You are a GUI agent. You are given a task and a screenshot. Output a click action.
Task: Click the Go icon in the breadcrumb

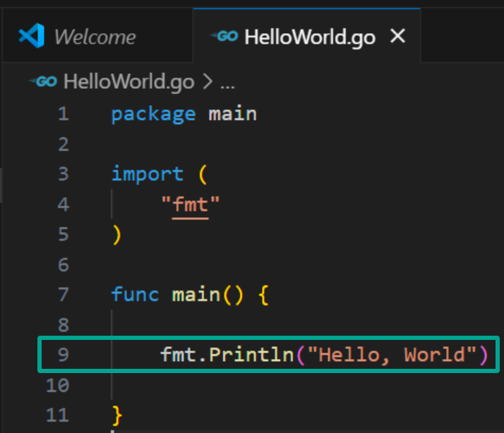pos(43,81)
